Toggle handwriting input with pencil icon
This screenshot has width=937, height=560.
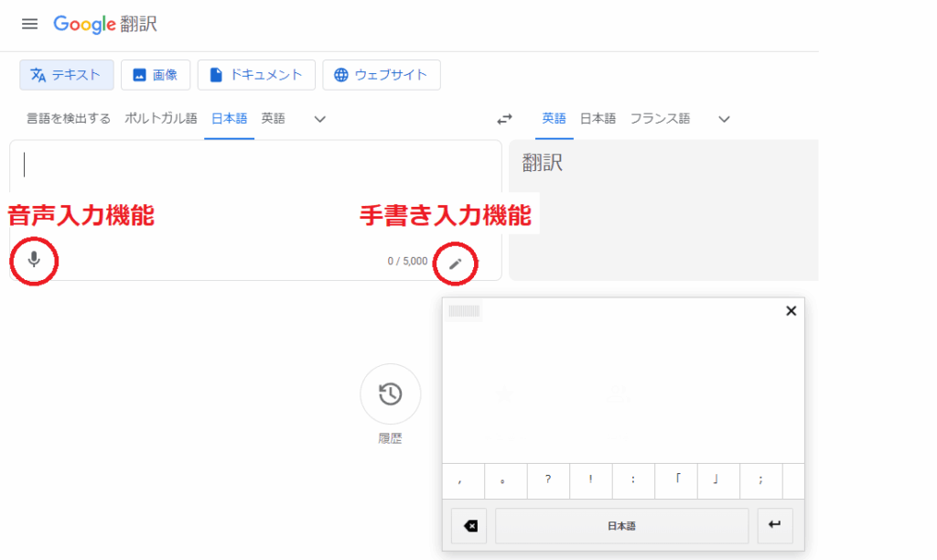pos(456,264)
